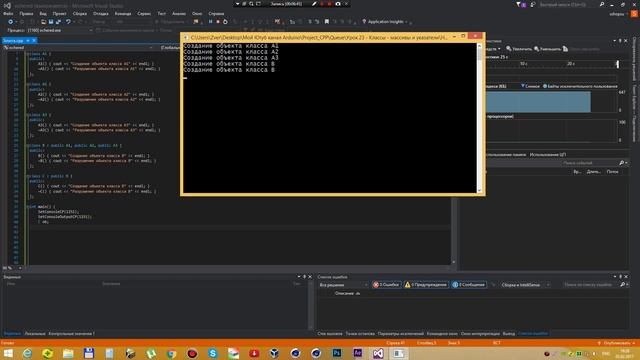Screen dimensions: 640x360
Task: Click the blue memory usage graph bar
Action: point(538,102)
